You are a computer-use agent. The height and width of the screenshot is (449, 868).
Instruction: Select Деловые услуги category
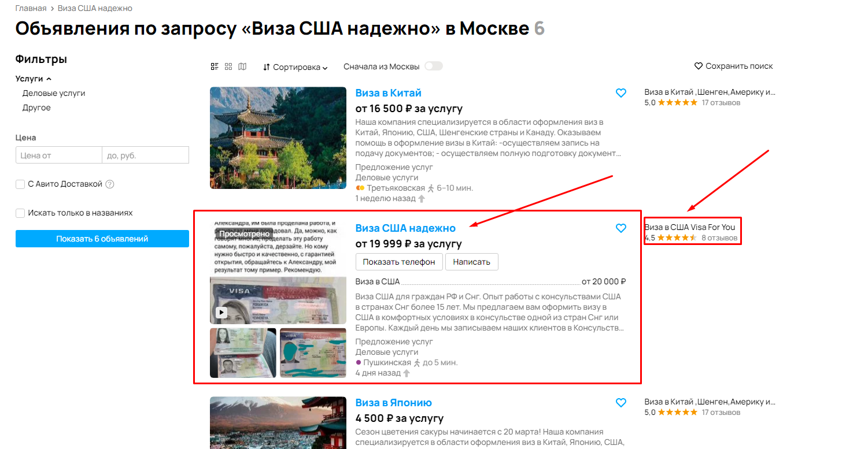pyautogui.click(x=54, y=93)
